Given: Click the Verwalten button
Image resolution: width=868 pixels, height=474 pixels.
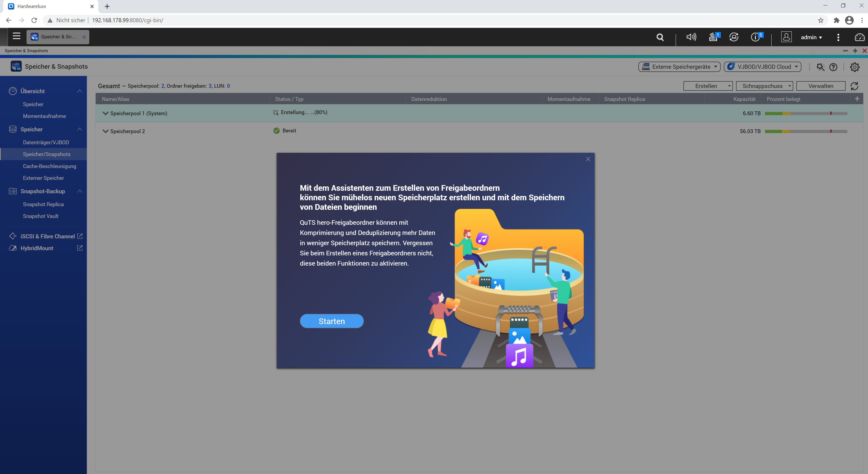Looking at the screenshot, I should click(820, 86).
